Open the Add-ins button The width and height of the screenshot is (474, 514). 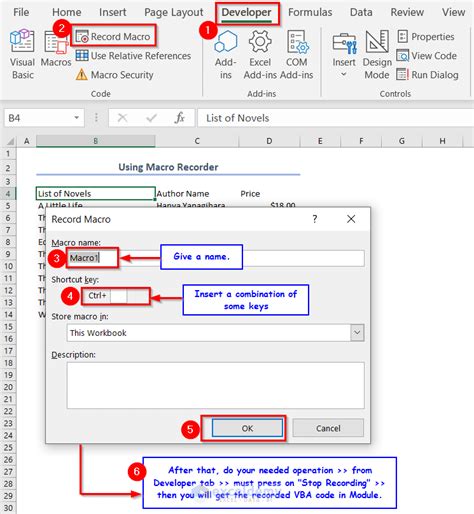226,55
